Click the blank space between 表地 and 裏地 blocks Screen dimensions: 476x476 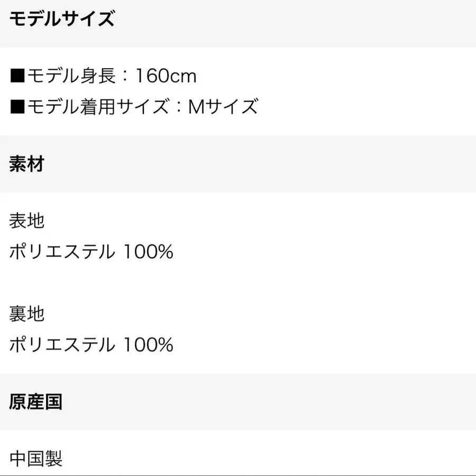tap(238, 283)
